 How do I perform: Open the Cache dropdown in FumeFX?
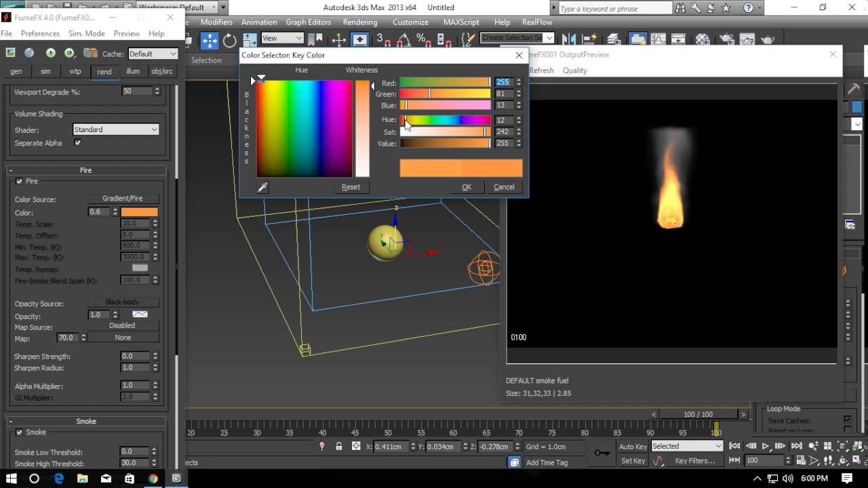(x=153, y=54)
